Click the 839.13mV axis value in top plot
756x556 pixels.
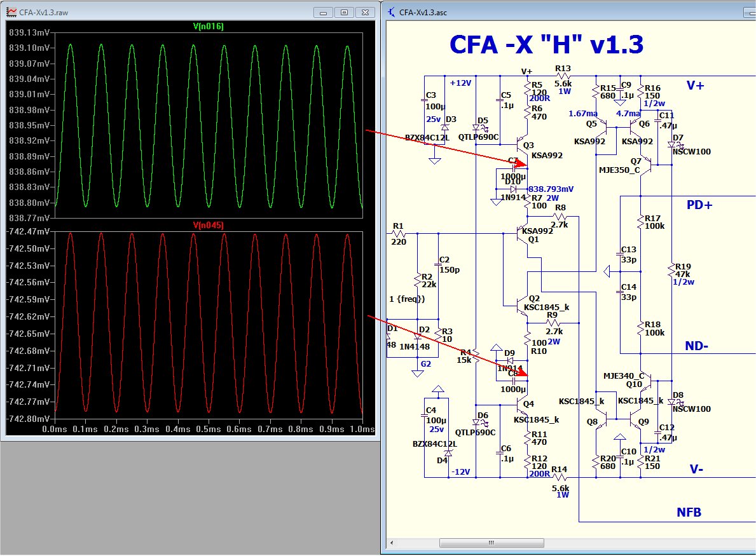(x=29, y=32)
